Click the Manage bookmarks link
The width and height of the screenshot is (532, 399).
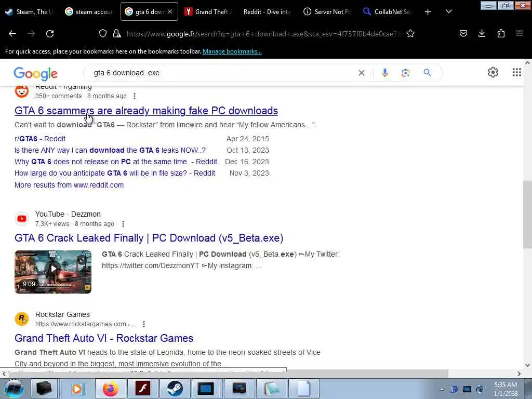pyautogui.click(x=232, y=51)
